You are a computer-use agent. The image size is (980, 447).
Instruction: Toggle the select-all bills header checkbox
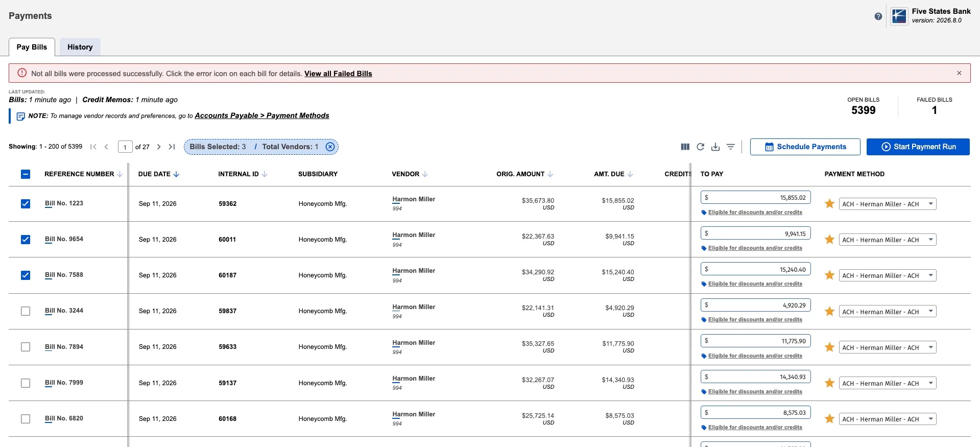click(26, 174)
